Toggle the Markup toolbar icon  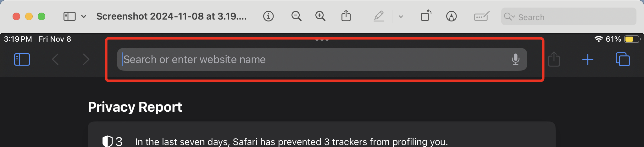451,16
